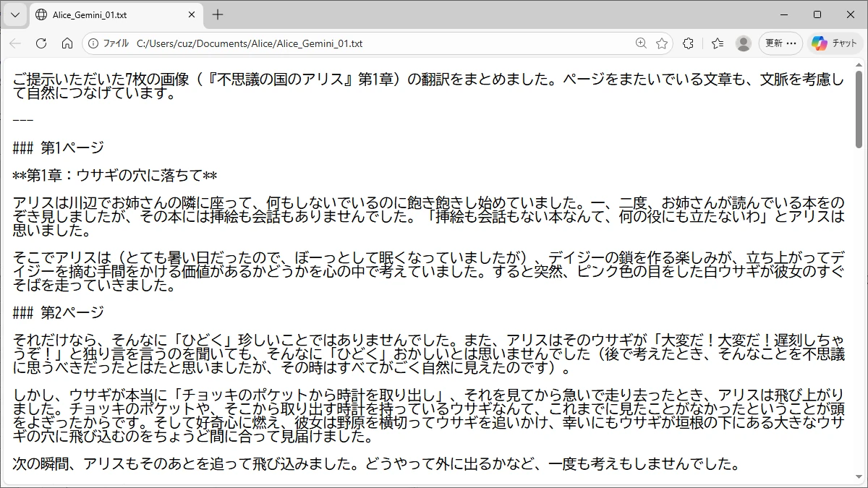This screenshot has height=488, width=868.
Task: Reload the page with refresh icon
Action: 41,43
